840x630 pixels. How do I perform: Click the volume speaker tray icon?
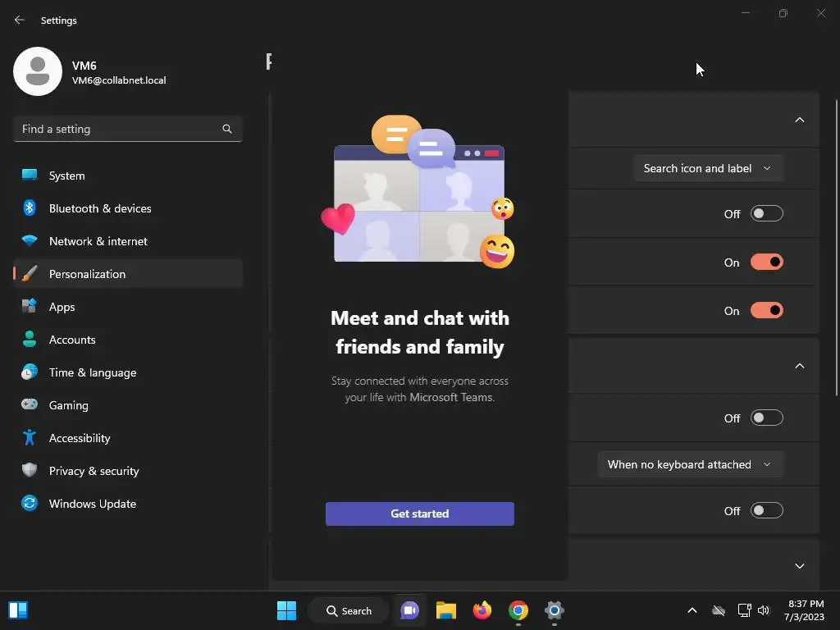(x=764, y=610)
